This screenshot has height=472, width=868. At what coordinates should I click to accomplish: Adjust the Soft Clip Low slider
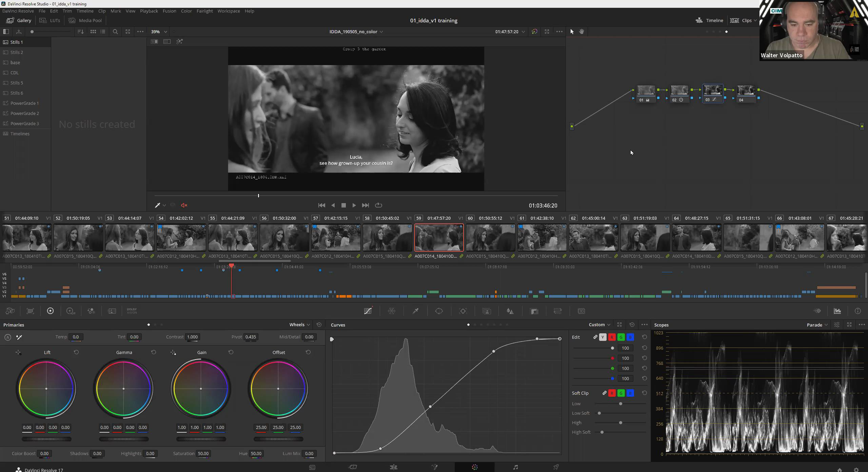620,404
